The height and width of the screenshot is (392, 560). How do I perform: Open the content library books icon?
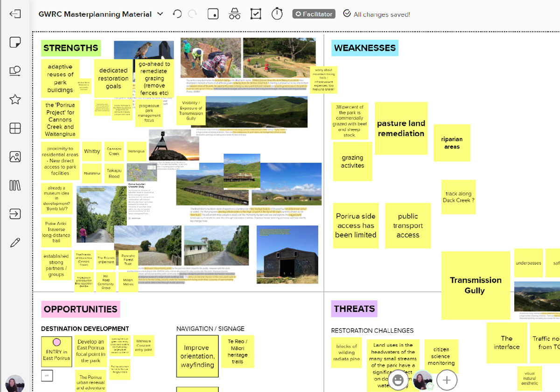pos(15,186)
